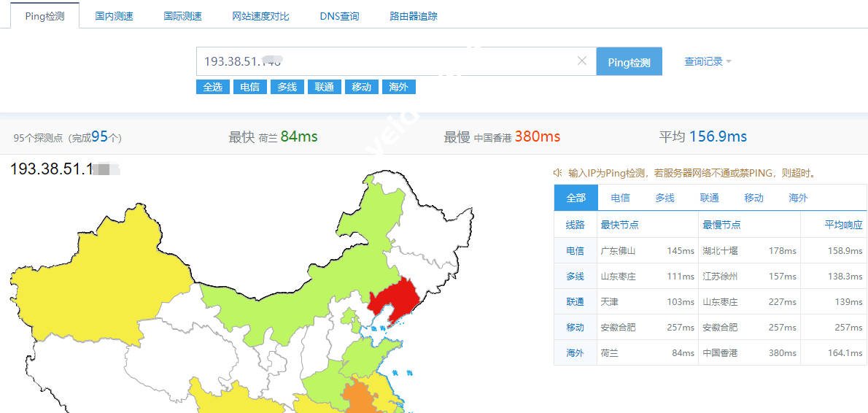The image size is (868, 413).
Task: Open the 国际测速 tab
Action: [182, 16]
